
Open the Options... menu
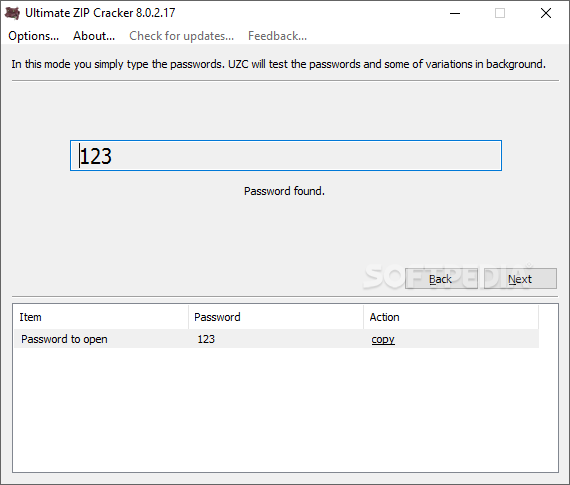[x=33, y=36]
